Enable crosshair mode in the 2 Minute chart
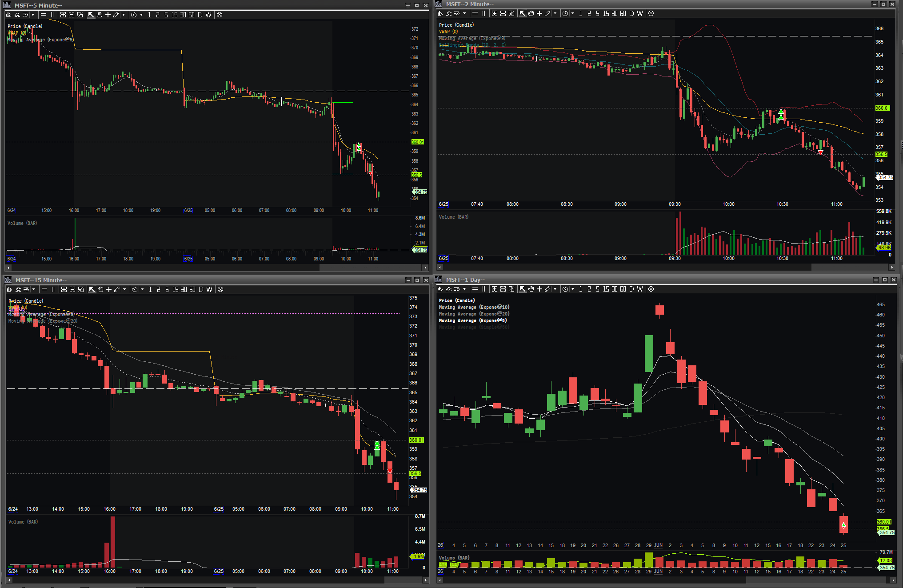 [539, 13]
